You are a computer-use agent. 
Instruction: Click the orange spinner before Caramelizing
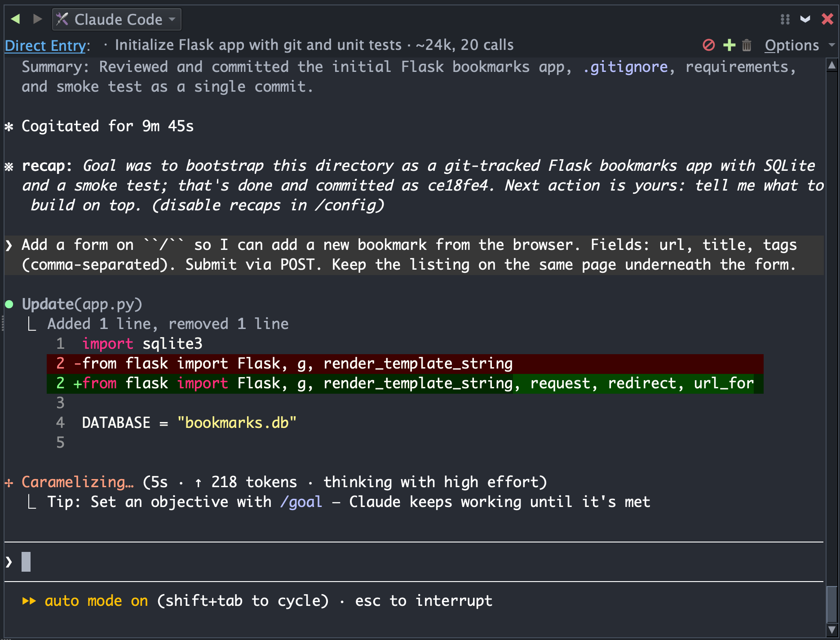tap(9, 483)
